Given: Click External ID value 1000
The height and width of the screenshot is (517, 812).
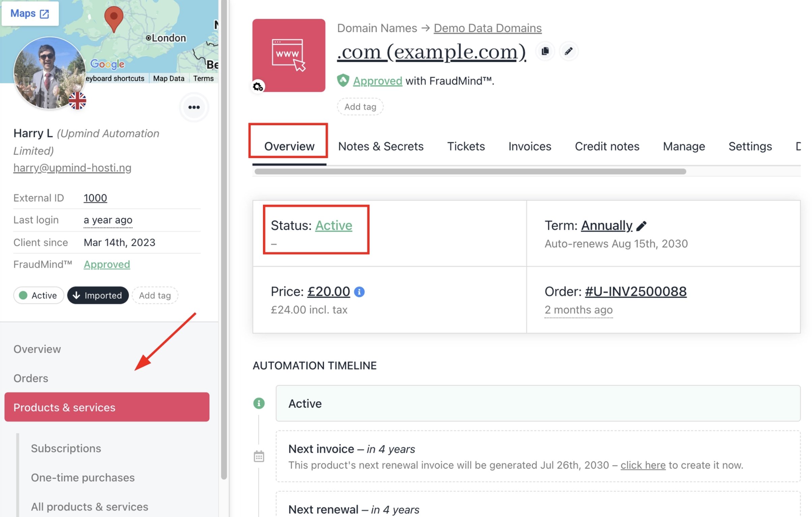Looking at the screenshot, I should [x=95, y=198].
